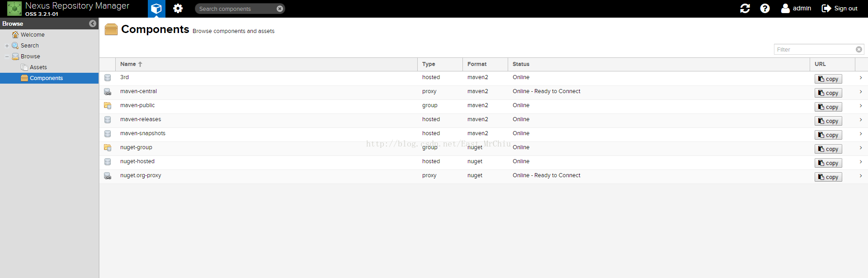Open the nuget-hosted repository

tap(137, 161)
